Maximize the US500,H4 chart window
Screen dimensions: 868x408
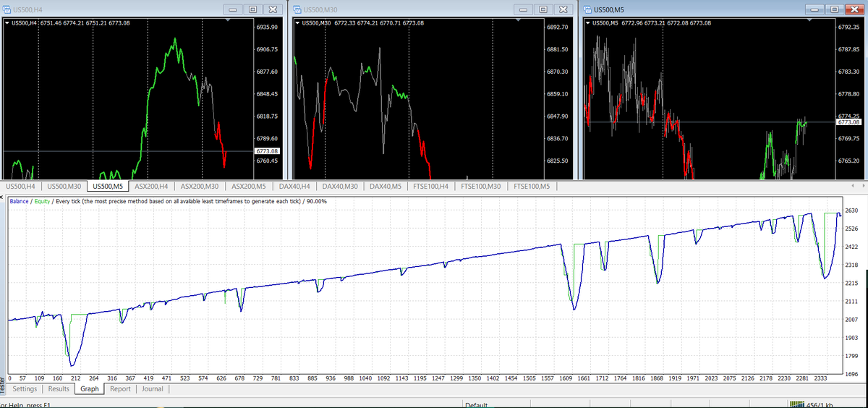pos(253,9)
